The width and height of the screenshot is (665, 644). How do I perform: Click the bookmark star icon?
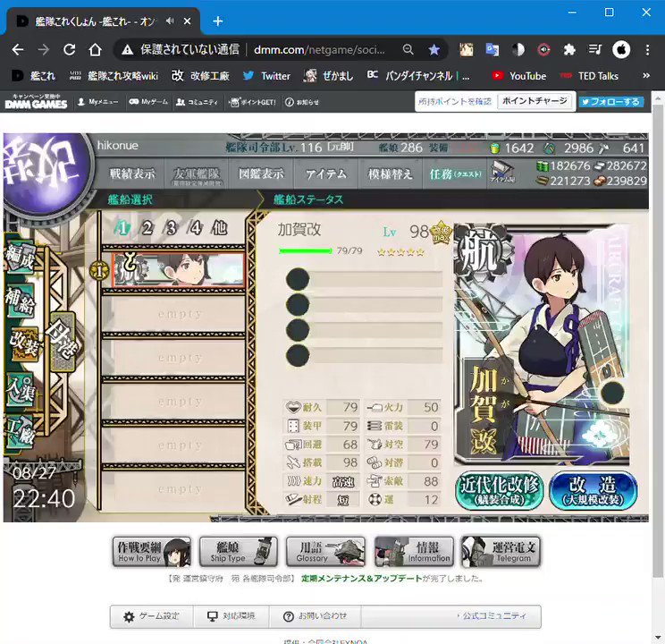[434, 50]
